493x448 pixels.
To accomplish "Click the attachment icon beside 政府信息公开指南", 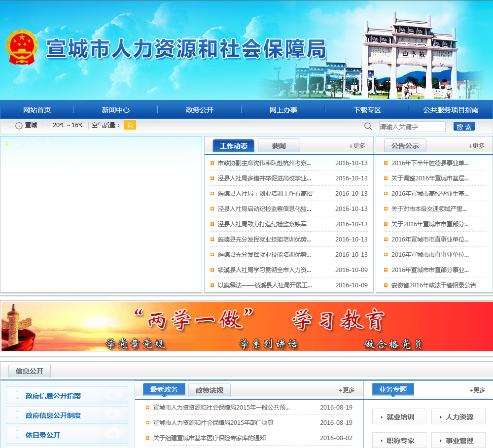I will pyautogui.click(x=18, y=395).
